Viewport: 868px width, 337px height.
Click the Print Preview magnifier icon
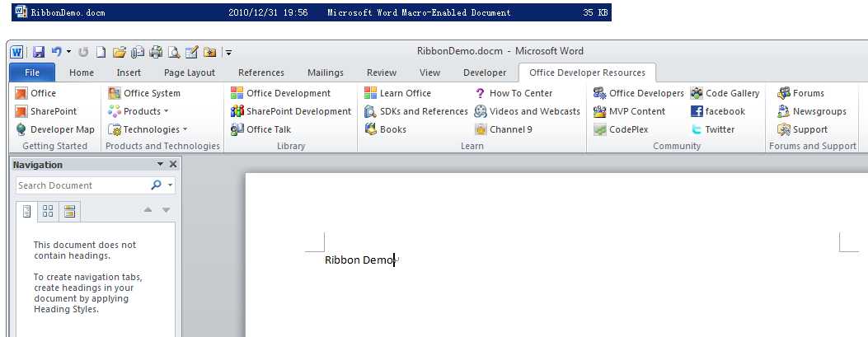point(174,52)
